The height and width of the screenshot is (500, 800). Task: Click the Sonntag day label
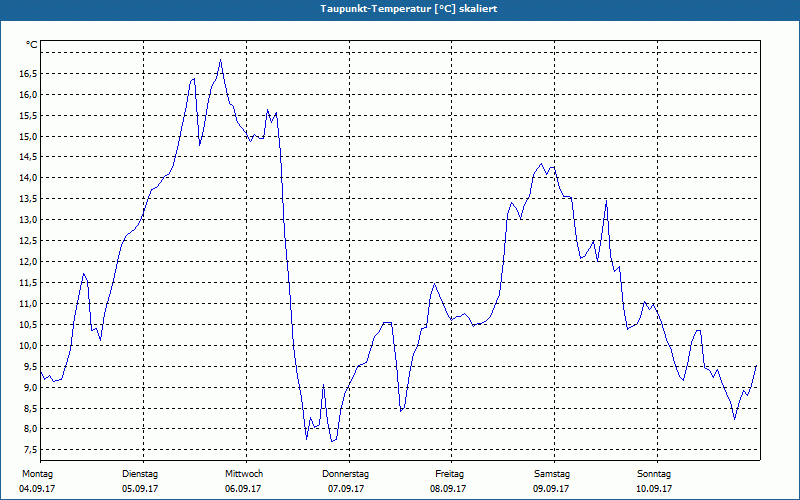point(654,474)
